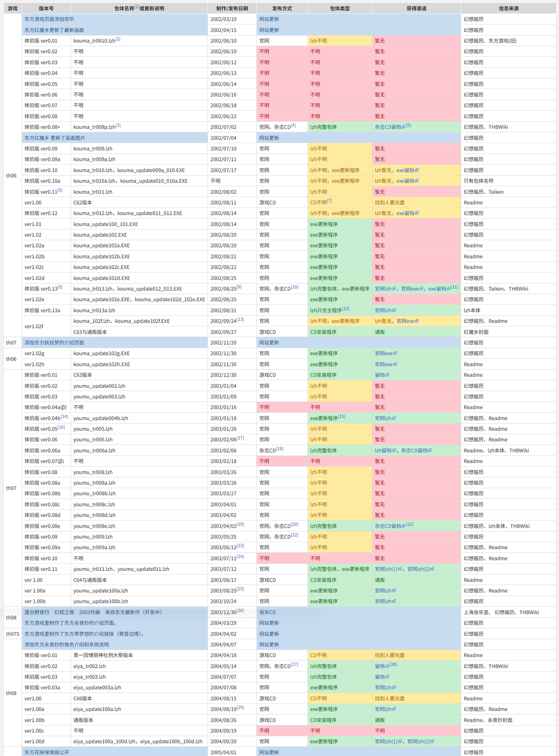Click external-link icon after 官网exe in ver1.02g row

point(395,354)
